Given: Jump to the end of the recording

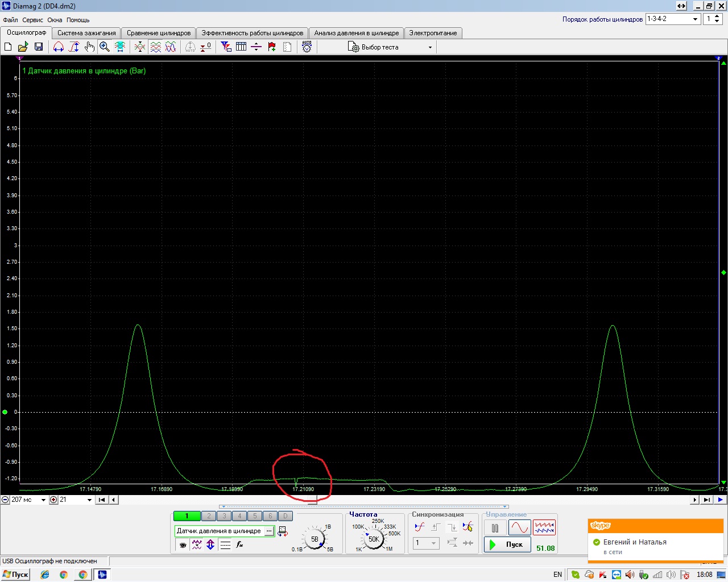Looking at the screenshot, I should (706, 500).
